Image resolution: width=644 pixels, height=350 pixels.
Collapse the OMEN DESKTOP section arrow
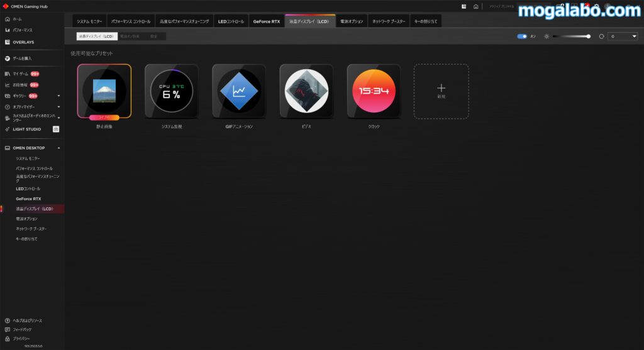click(x=58, y=148)
